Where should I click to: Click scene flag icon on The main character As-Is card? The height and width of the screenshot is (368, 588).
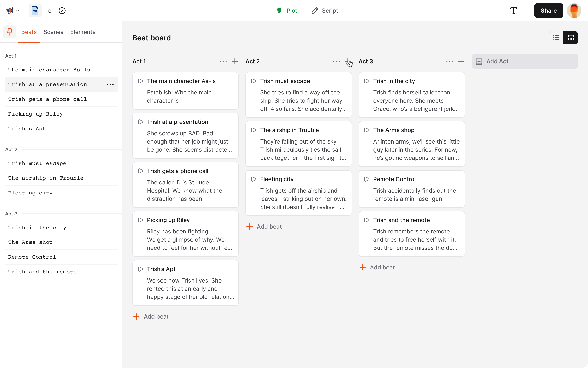coord(140,81)
